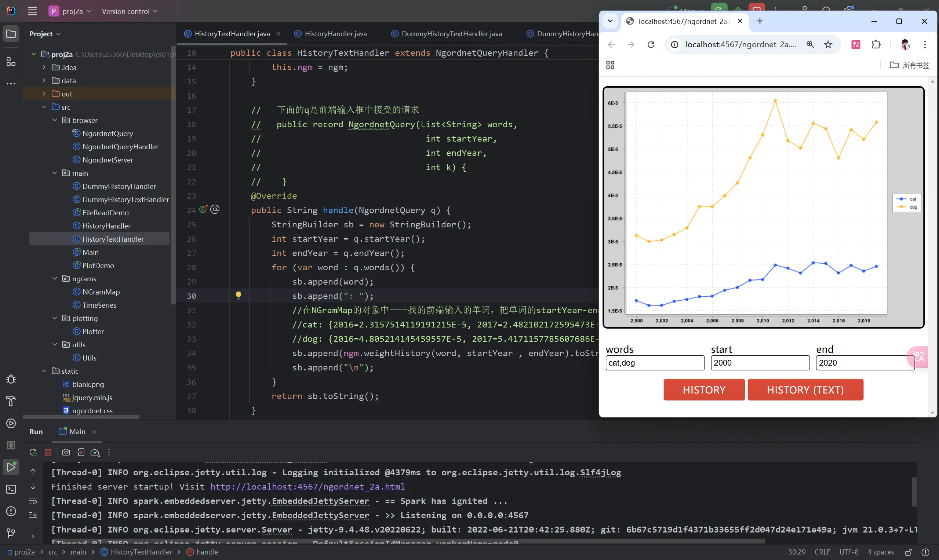Open a new Chrome tab
939x560 pixels.
(x=760, y=21)
